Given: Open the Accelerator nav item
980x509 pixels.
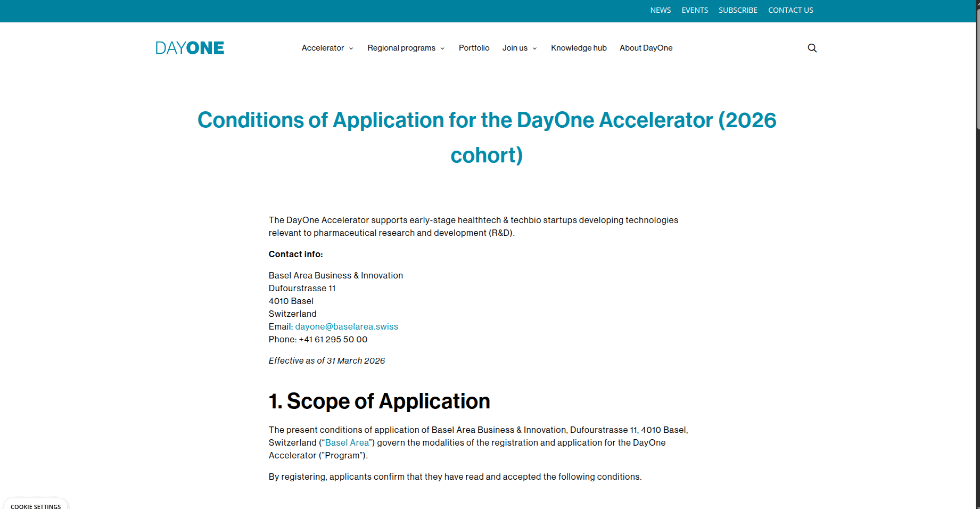Looking at the screenshot, I should [323, 48].
